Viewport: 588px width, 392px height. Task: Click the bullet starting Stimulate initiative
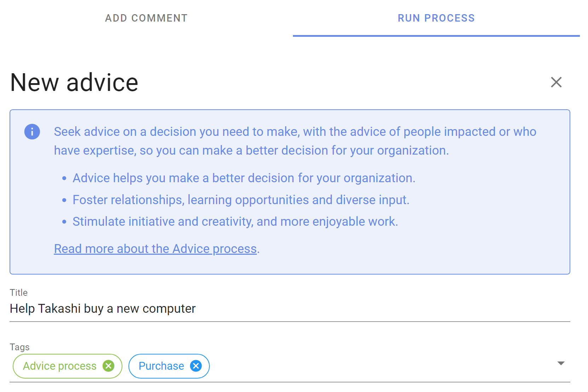pyautogui.click(x=235, y=221)
